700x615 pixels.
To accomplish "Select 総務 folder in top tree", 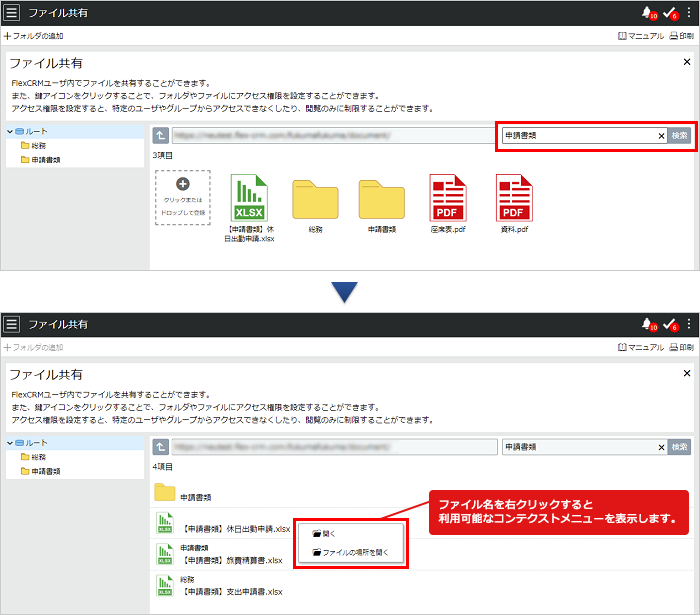I will 33,145.
